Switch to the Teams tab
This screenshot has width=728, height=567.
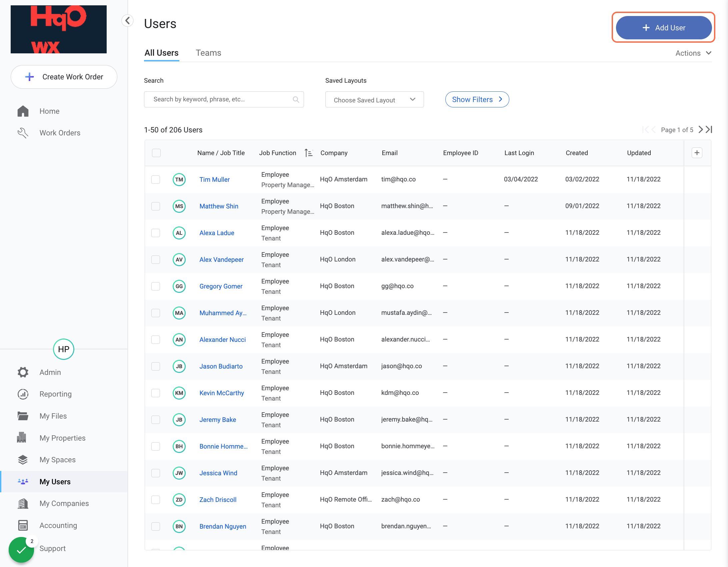pyautogui.click(x=208, y=53)
